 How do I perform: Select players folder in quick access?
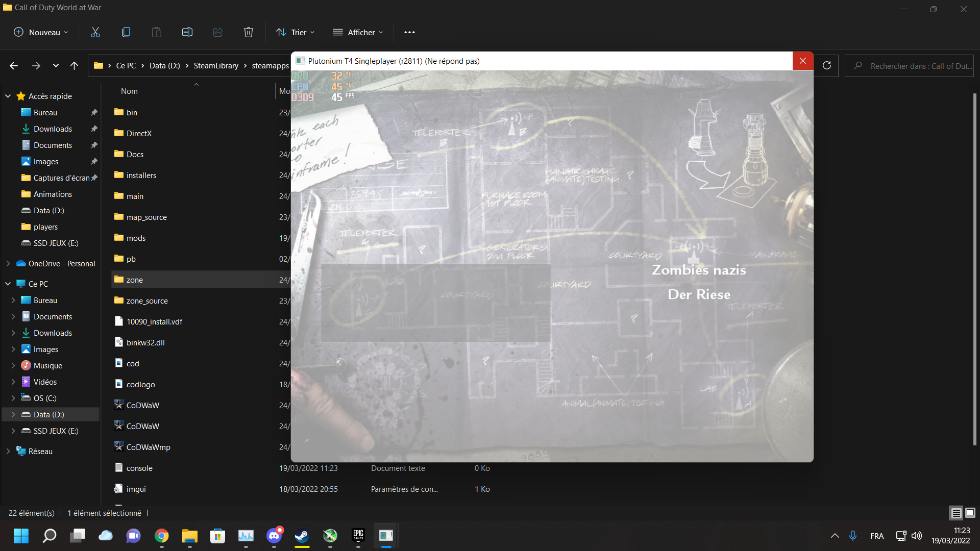45,227
